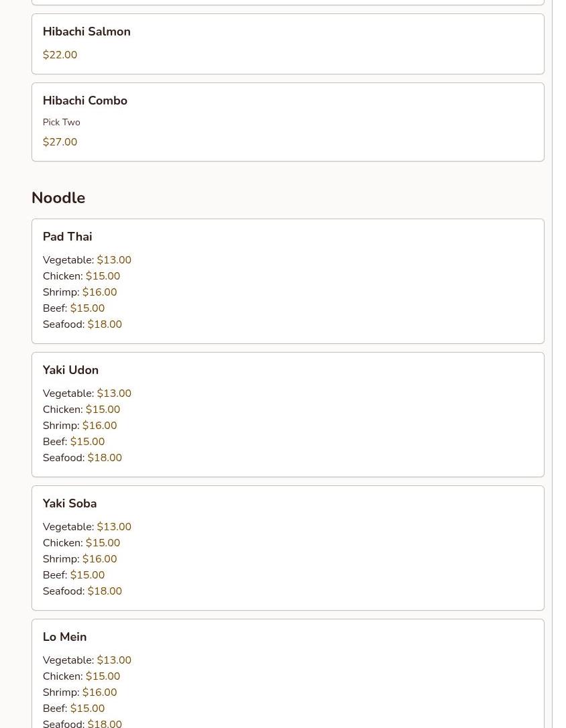Pick the Lo Mein Beef option

(x=73, y=709)
